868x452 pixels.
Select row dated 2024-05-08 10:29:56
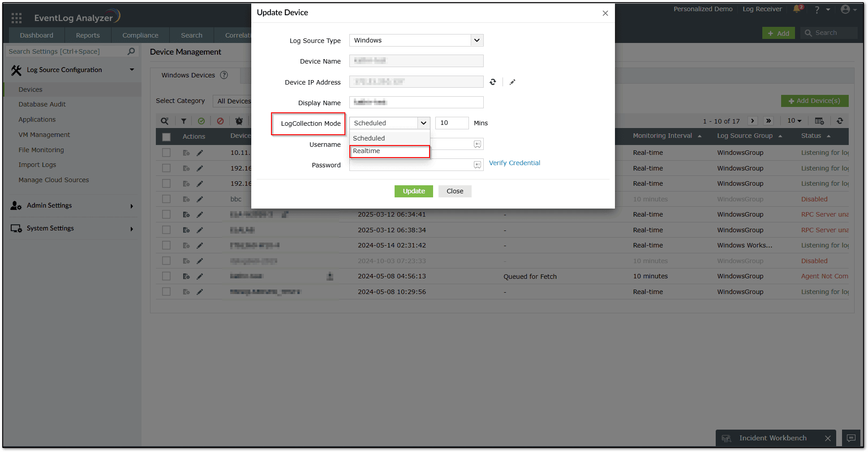[166, 292]
